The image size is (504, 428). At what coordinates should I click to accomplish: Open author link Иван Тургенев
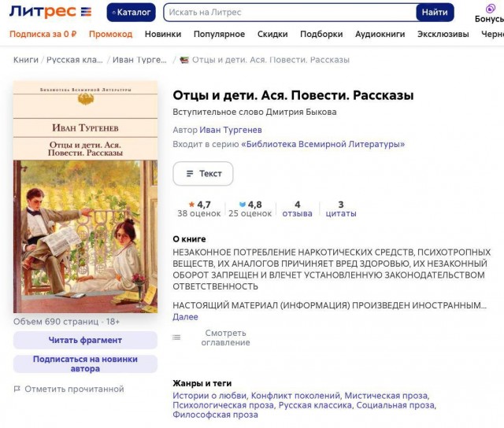[231, 130]
